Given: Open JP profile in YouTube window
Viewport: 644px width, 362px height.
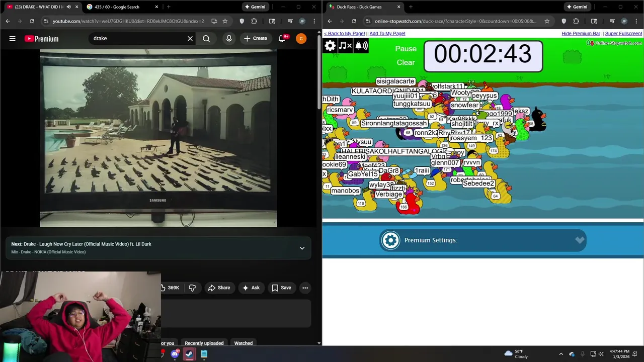Looking at the screenshot, I should click(302, 21).
